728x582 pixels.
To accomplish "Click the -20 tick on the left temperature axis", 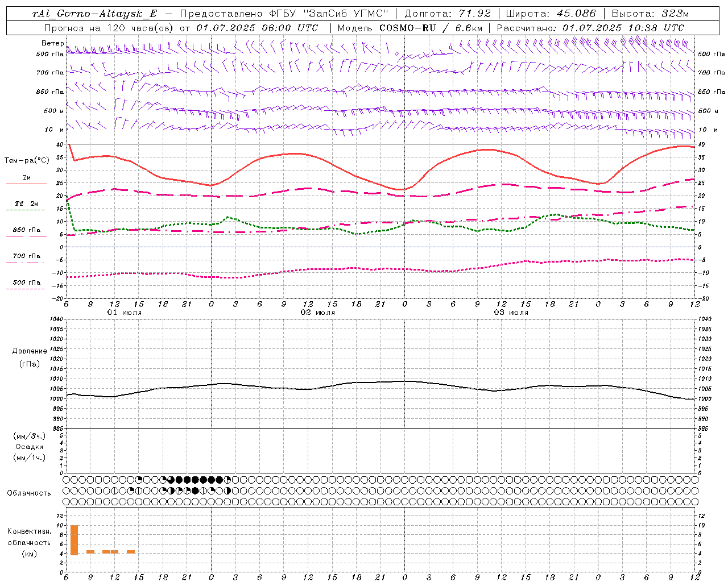I will click(x=58, y=298).
